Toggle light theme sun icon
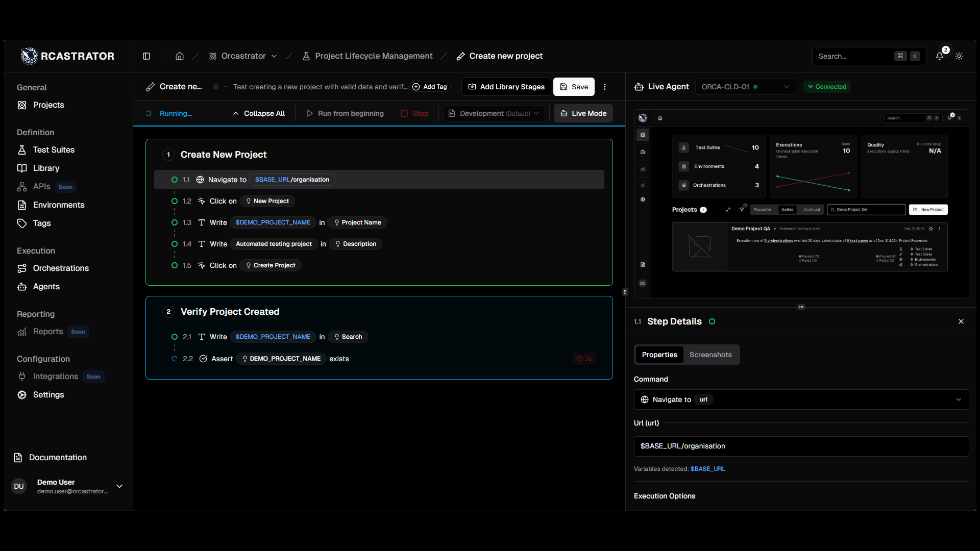The height and width of the screenshot is (551, 980). click(x=959, y=56)
